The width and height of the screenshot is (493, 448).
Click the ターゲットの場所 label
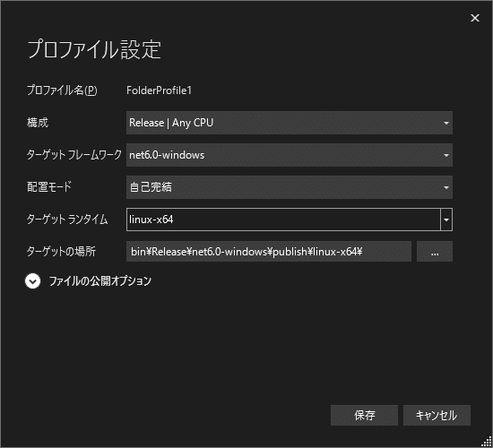tap(61, 252)
